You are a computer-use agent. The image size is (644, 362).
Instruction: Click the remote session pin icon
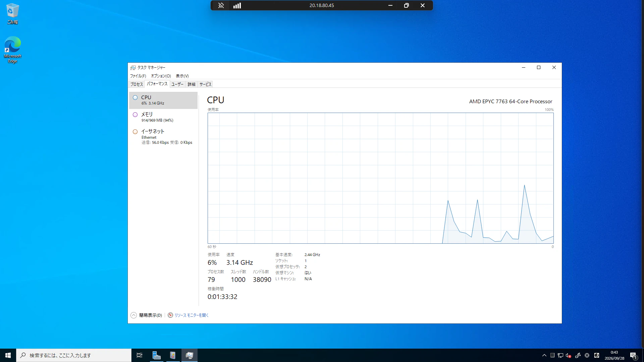pyautogui.click(x=221, y=5)
